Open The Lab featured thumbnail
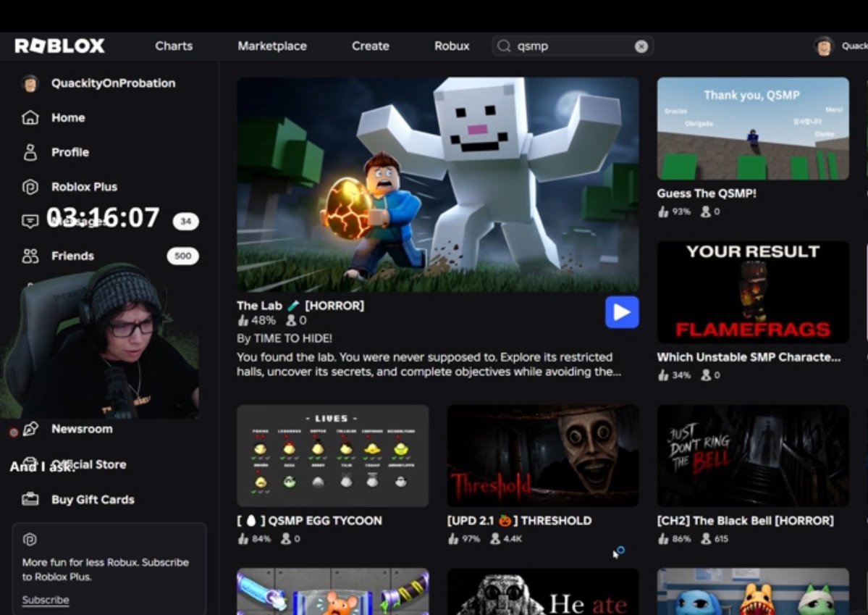 [438, 185]
